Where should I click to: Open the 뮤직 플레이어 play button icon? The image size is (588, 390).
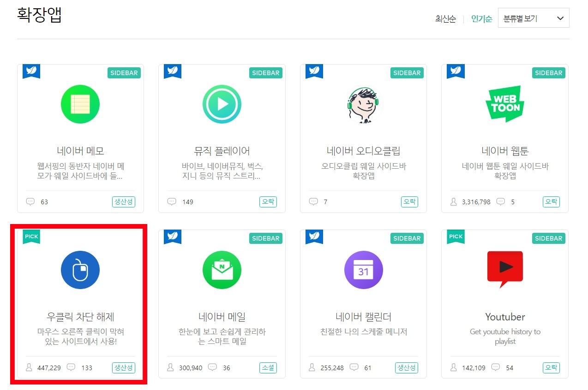click(222, 104)
